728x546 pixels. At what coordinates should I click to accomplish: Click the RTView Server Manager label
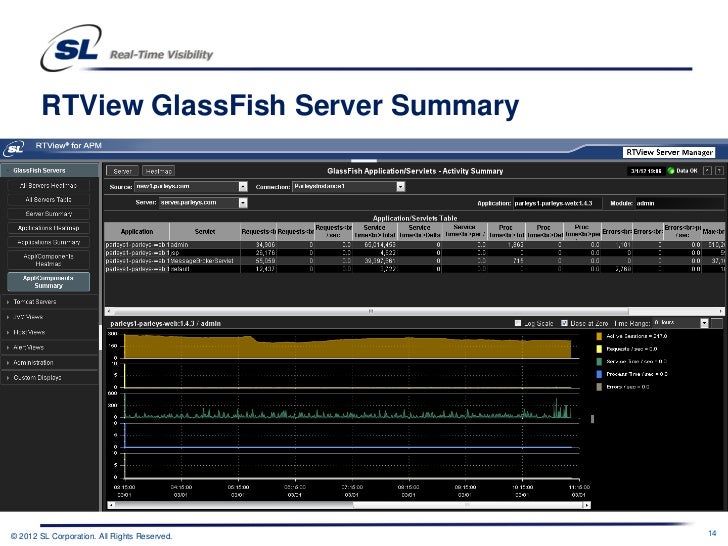(x=669, y=152)
